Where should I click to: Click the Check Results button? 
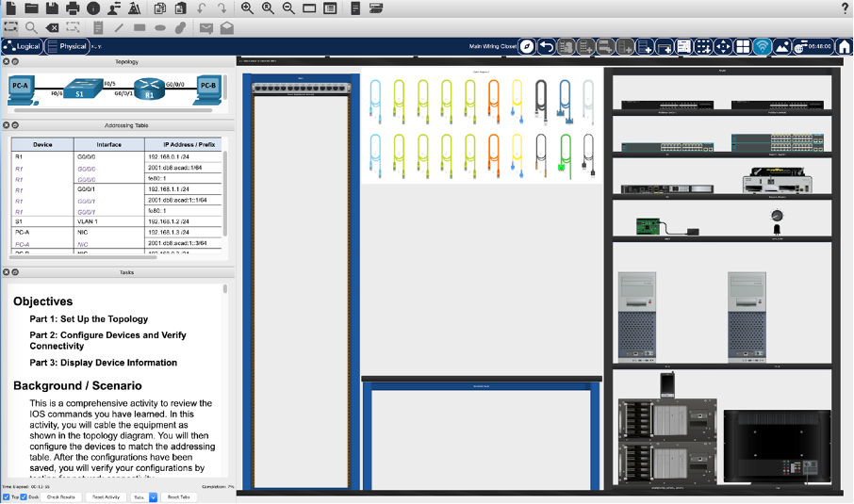point(61,497)
